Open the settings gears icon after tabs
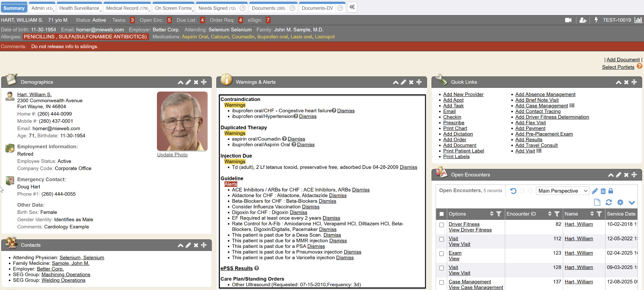644x290 pixels. click(352, 7)
